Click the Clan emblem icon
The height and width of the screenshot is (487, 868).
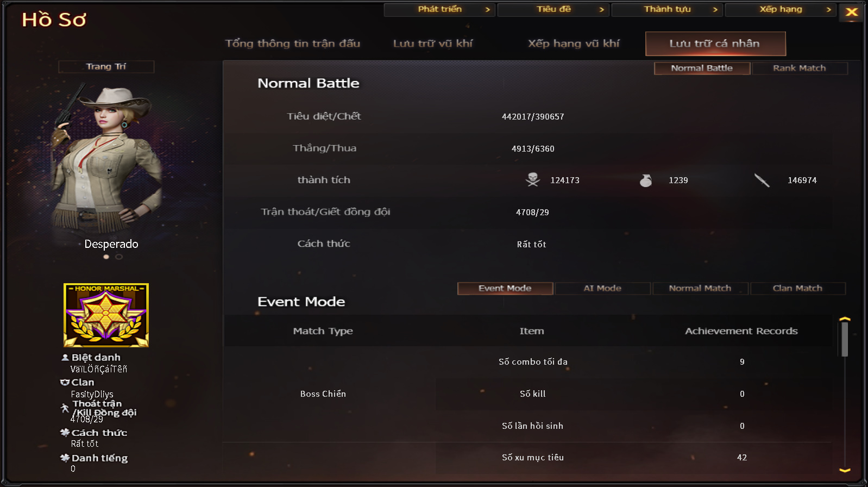65,382
